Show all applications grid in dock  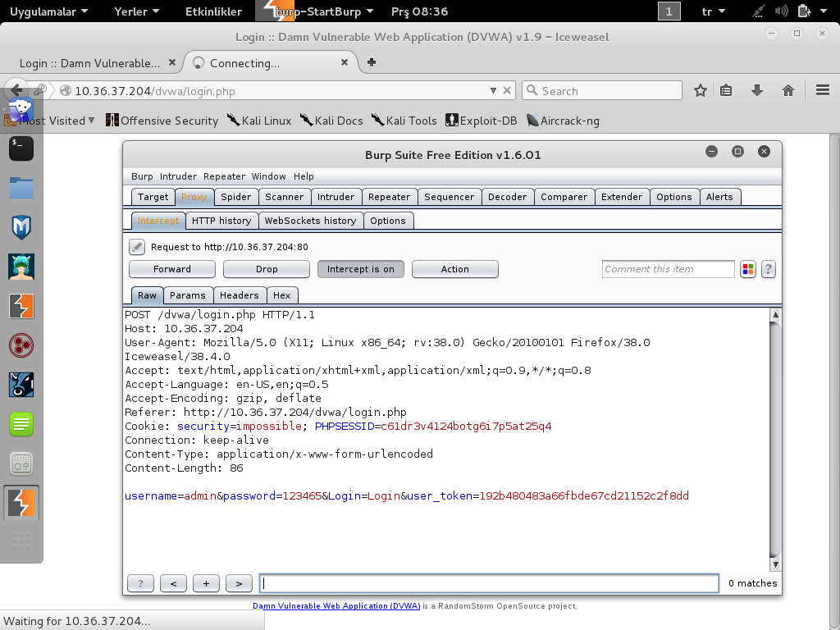[21, 542]
